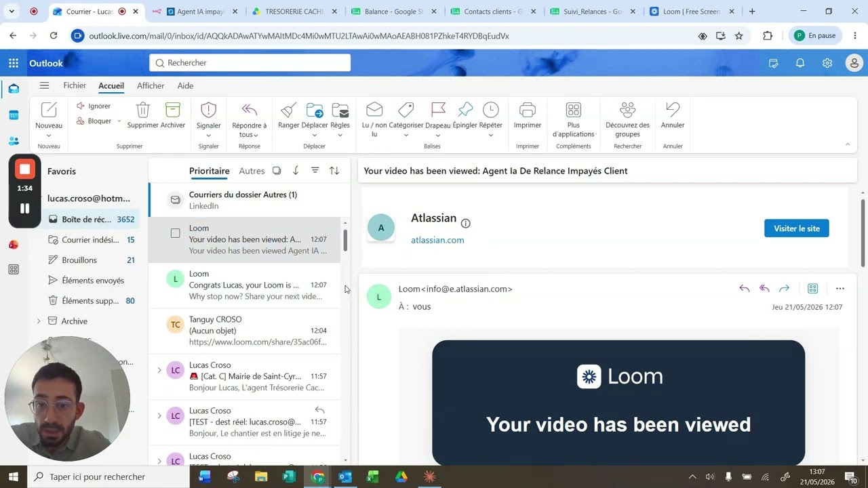Viewport: 868px width, 488px height.
Task: Print the email via Imprimer icon
Action: (528, 110)
